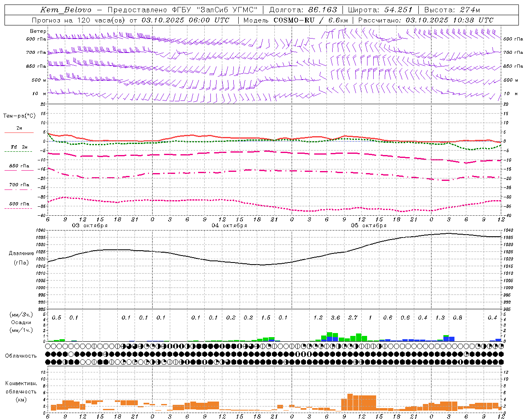Click the (мм/3ч.) precipitation unit label
This screenshot has height=420, width=525.
pos(21,315)
